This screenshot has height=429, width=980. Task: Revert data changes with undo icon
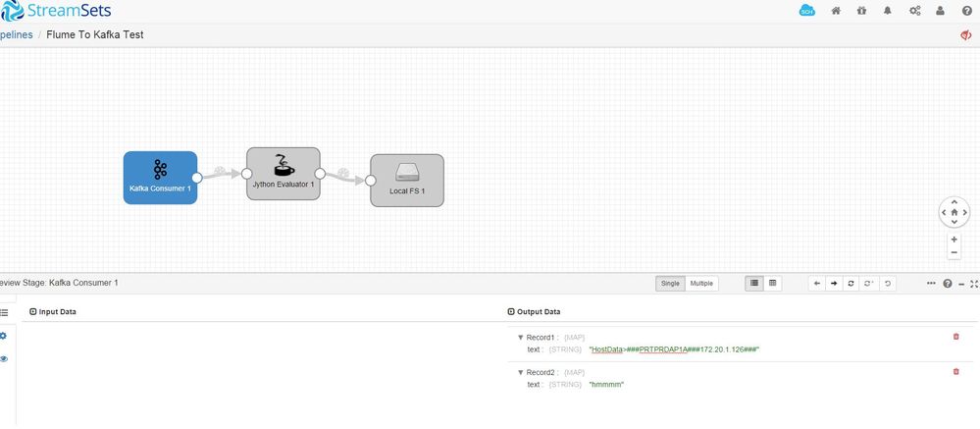click(887, 284)
